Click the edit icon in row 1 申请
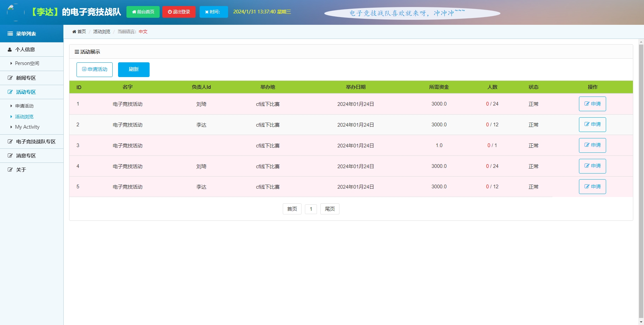The width and height of the screenshot is (644, 325). click(587, 104)
